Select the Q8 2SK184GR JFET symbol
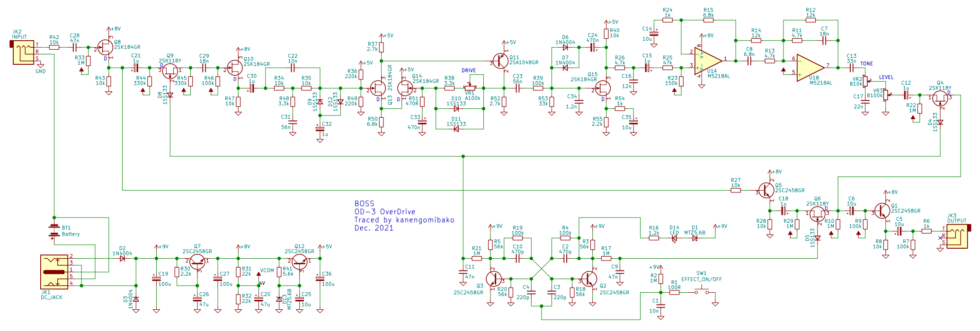This screenshot has height=331, width=980. pos(106,47)
